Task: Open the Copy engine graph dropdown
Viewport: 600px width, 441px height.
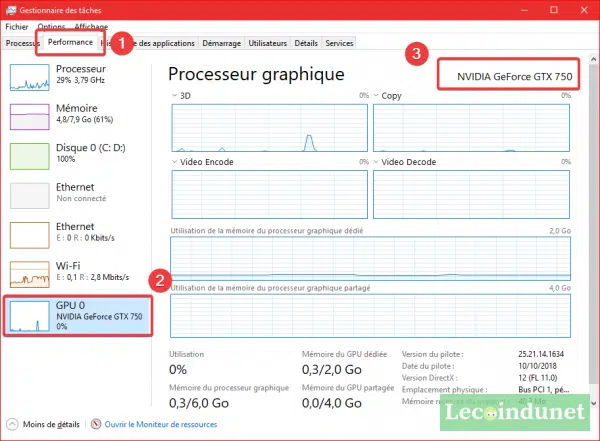Action: pos(376,96)
